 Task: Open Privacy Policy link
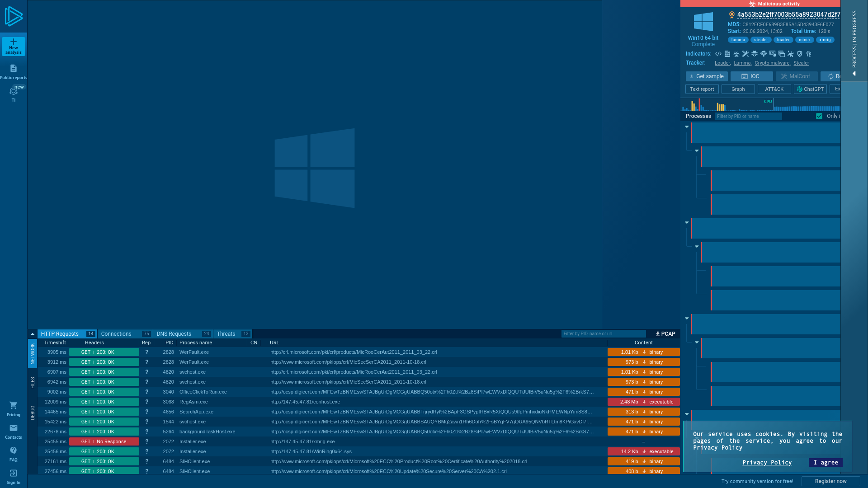pyautogui.click(x=767, y=463)
